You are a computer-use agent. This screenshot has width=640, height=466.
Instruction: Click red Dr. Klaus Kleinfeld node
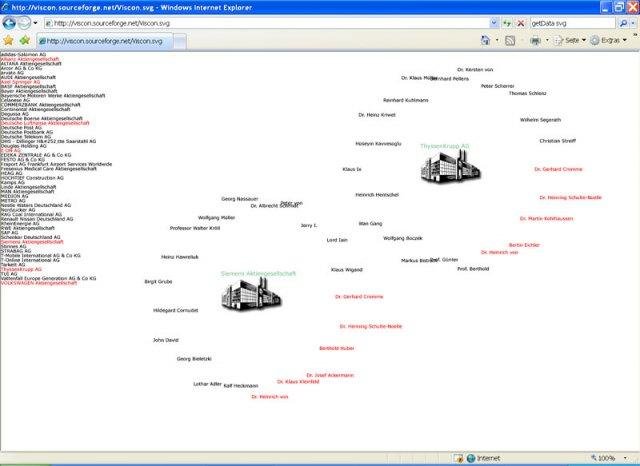298,382
